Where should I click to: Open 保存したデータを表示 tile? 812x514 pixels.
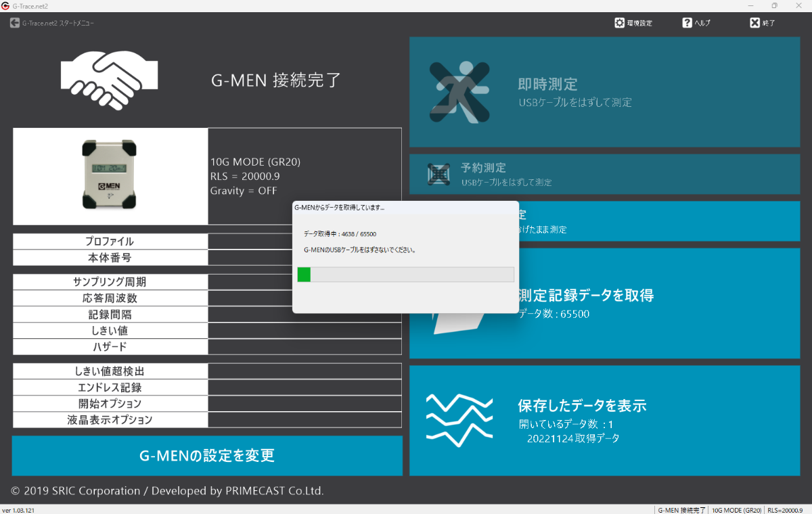604,421
